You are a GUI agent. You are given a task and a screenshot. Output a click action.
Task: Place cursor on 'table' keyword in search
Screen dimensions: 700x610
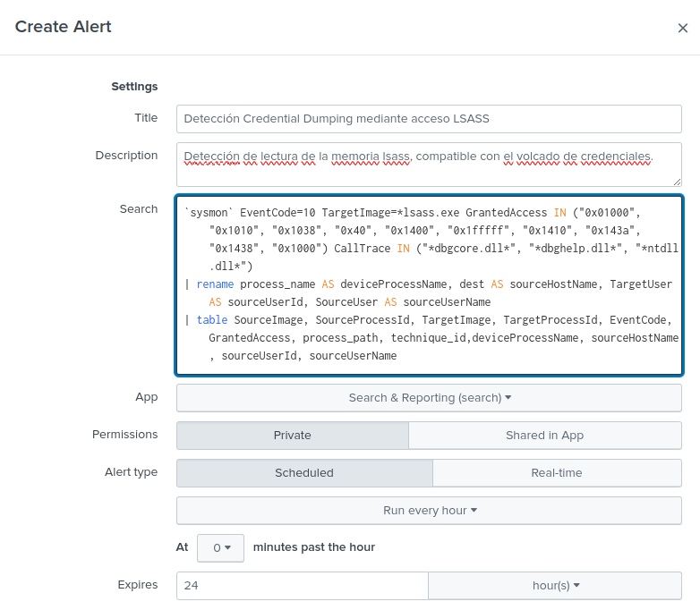point(212,320)
